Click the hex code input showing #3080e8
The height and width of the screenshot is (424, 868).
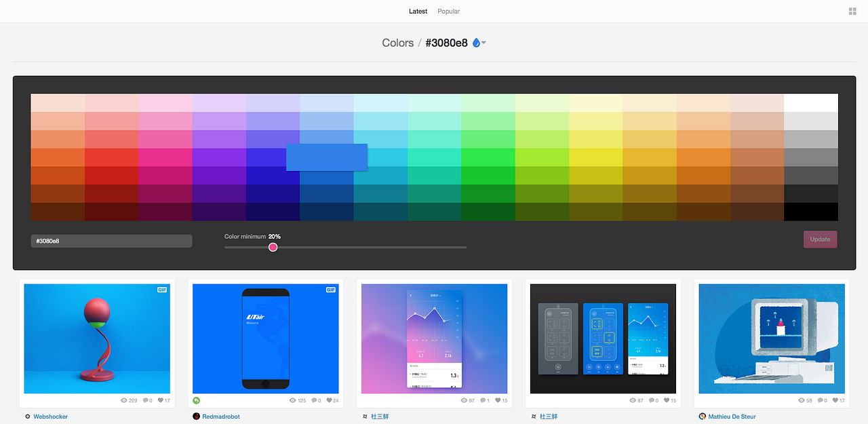[111, 240]
